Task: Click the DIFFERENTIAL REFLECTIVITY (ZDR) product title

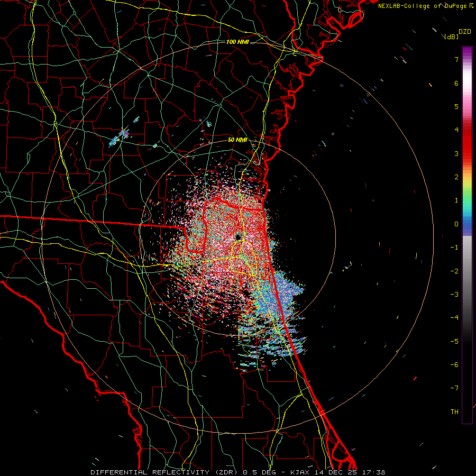Action: point(165,472)
